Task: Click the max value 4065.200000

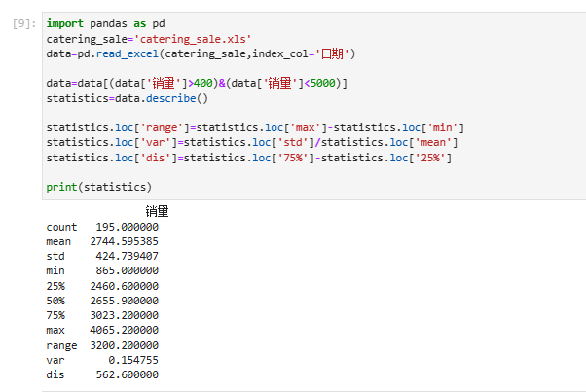Action: click(x=124, y=330)
